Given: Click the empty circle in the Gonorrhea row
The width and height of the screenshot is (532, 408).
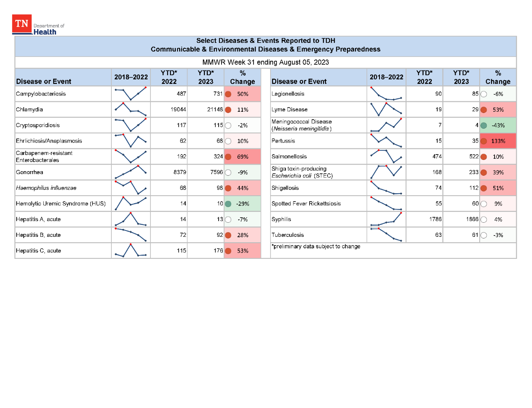Looking at the screenshot, I should click(228, 172).
